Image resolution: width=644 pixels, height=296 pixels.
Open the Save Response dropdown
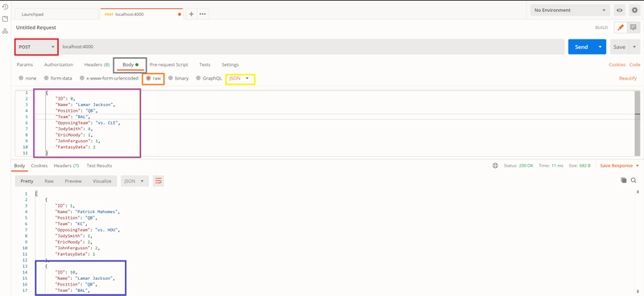click(x=619, y=166)
